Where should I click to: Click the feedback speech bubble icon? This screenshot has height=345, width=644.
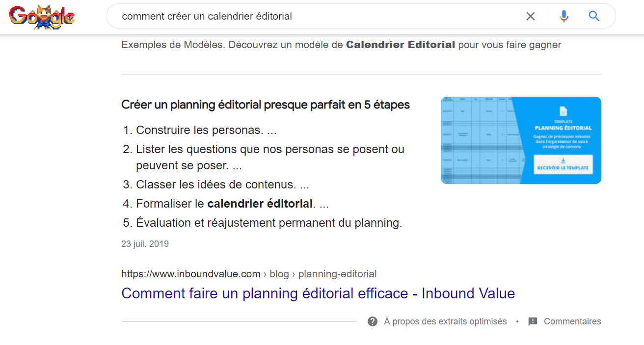click(533, 322)
